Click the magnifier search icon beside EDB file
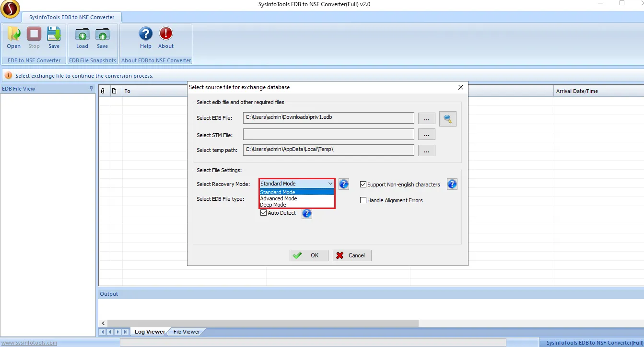The width and height of the screenshot is (644, 347). pyautogui.click(x=448, y=119)
